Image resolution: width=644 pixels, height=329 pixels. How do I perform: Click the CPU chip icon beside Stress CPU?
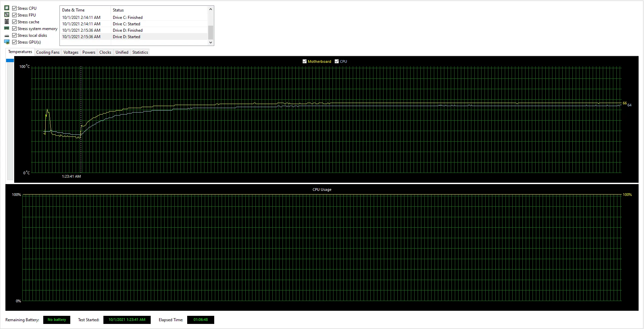pyautogui.click(x=7, y=8)
